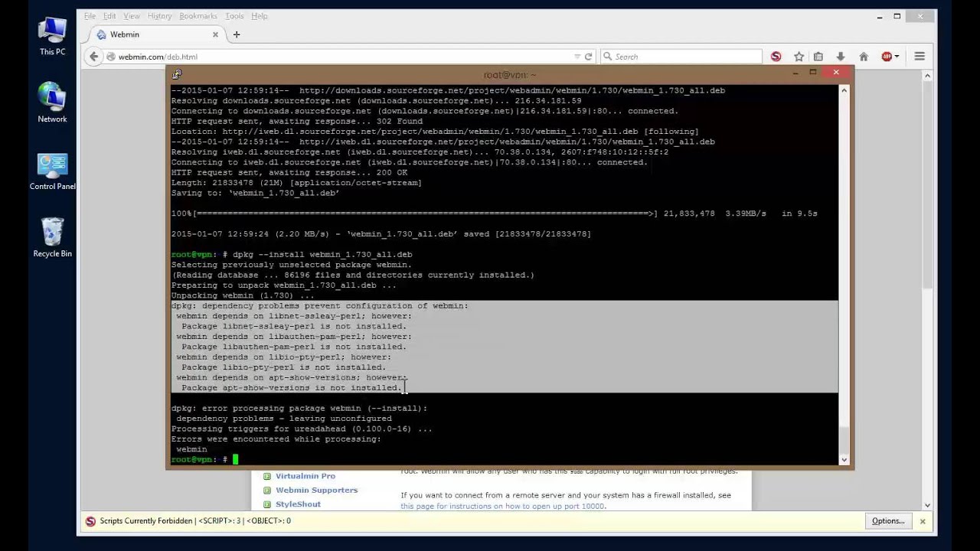The width and height of the screenshot is (980, 551).
Task: Open the Tools menu
Action: [234, 16]
